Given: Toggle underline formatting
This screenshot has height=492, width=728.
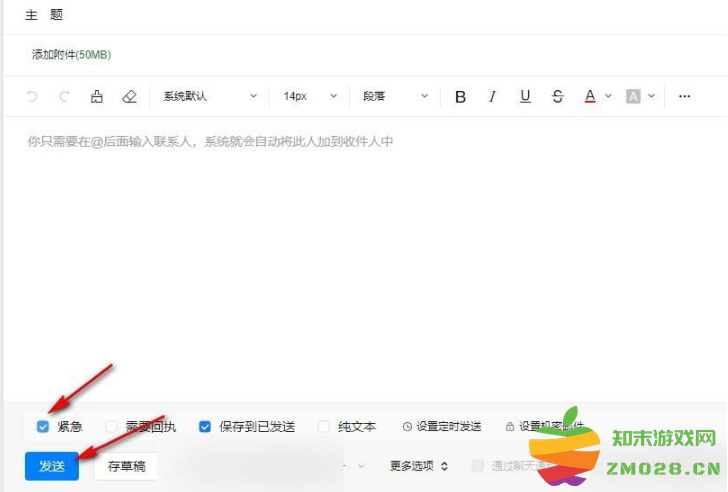Looking at the screenshot, I should click(x=525, y=97).
